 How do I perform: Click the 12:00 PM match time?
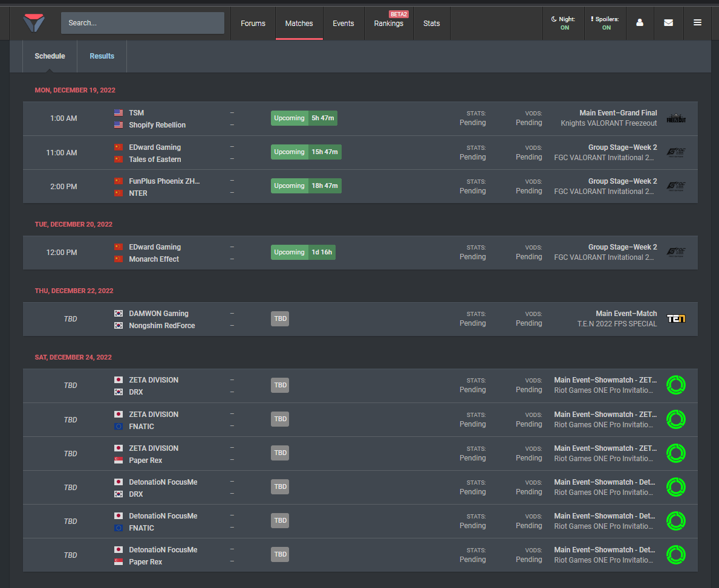(62, 253)
